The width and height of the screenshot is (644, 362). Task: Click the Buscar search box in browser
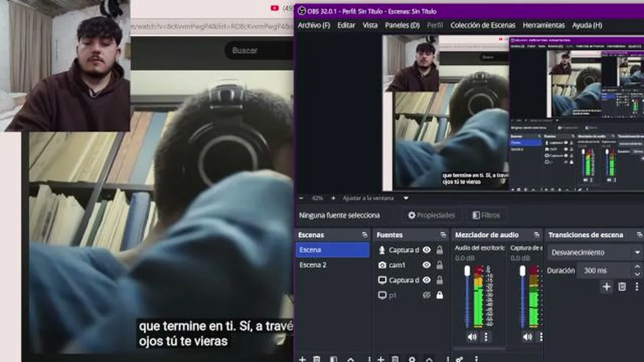[x=259, y=50]
